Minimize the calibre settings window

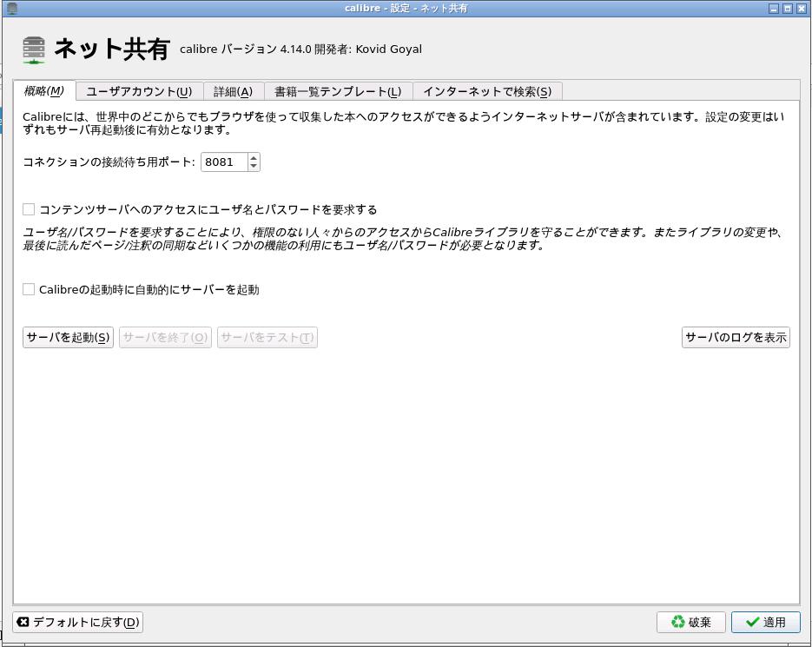(x=774, y=9)
